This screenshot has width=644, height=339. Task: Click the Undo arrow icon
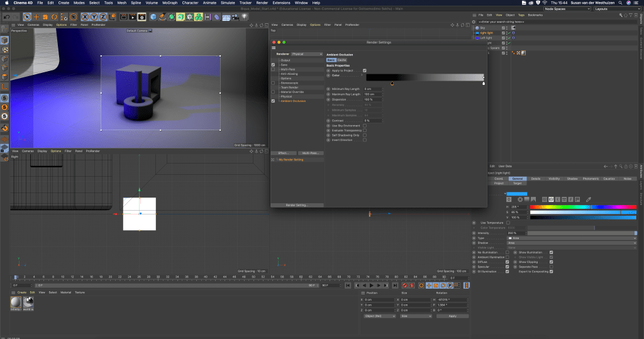click(x=6, y=16)
